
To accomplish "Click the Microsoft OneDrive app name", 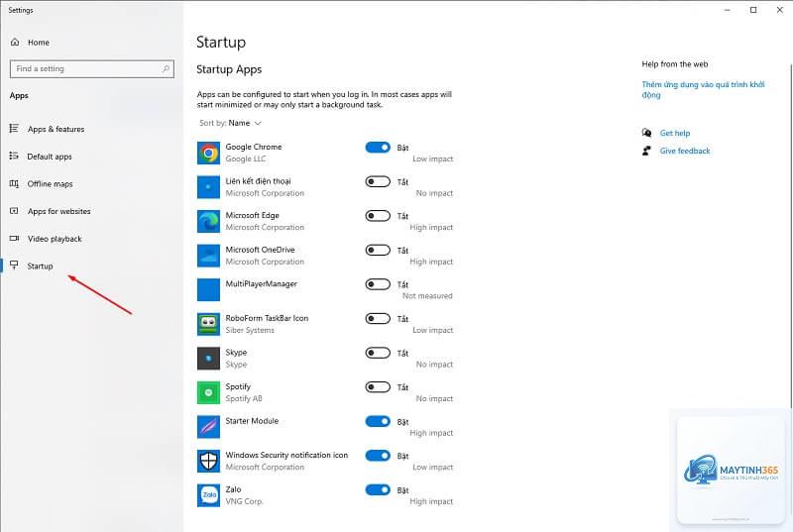I will [260, 249].
